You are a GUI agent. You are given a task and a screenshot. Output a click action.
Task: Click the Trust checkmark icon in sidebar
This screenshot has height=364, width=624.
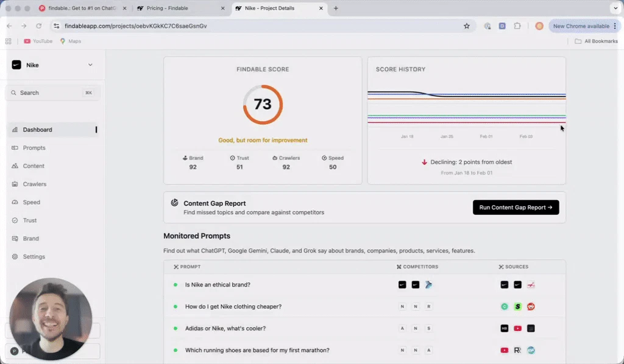15,220
